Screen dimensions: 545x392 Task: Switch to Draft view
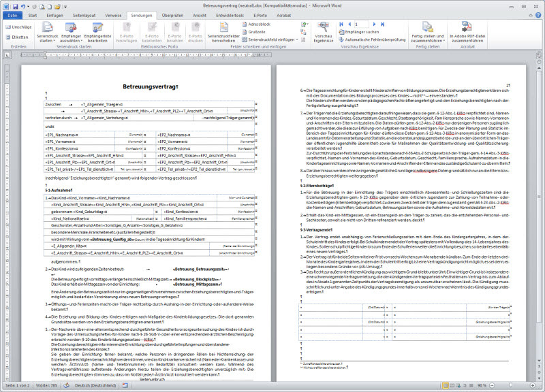pos(471,385)
